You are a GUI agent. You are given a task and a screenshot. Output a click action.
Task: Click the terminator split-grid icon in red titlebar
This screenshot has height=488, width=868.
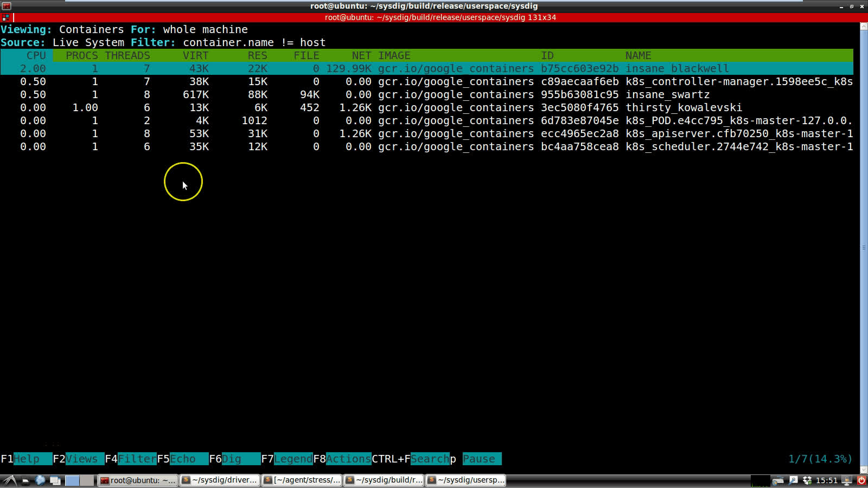[x=5, y=17]
